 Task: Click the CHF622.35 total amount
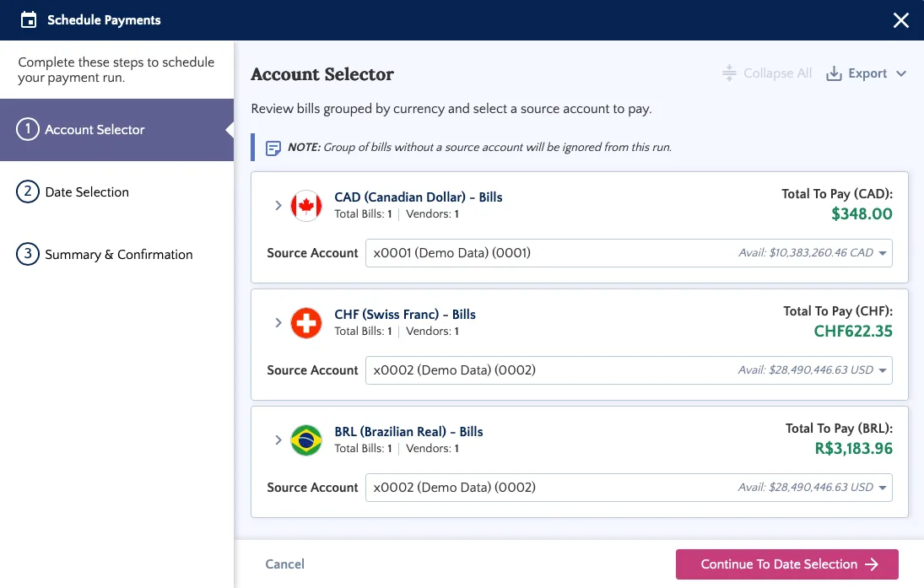853,331
